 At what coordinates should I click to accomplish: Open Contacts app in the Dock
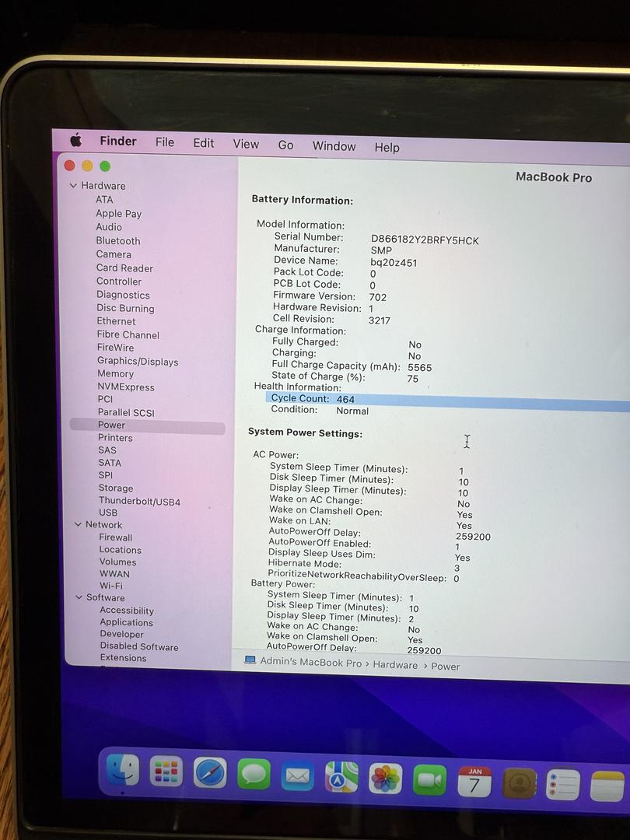coord(519,784)
